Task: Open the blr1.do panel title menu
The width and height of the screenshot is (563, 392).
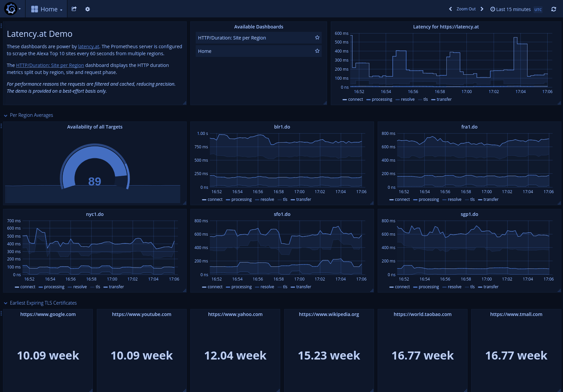Action: click(282, 127)
